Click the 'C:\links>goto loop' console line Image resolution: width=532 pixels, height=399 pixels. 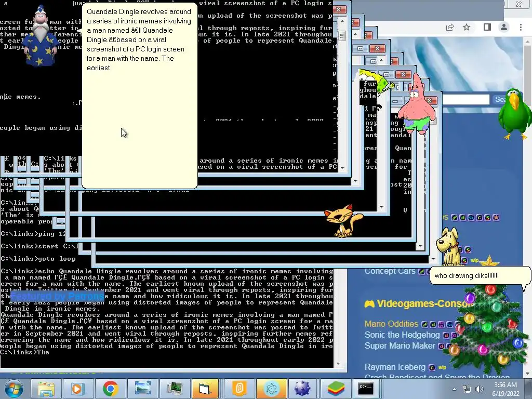[38, 259]
